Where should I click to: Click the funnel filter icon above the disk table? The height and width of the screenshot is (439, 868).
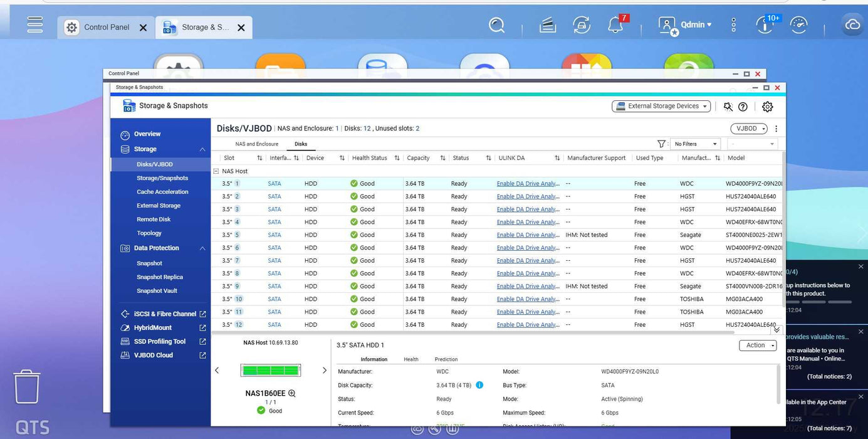click(661, 144)
